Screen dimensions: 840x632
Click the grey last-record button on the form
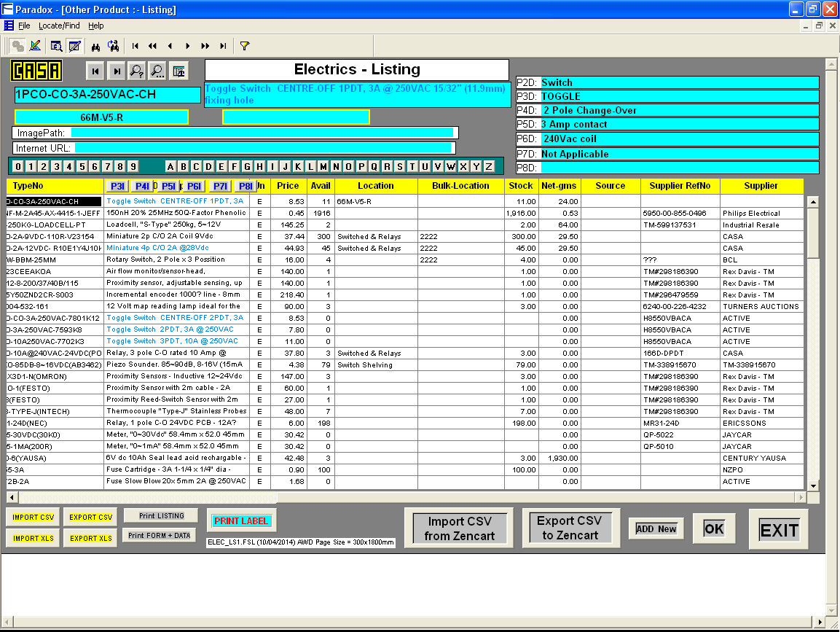pos(117,71)
